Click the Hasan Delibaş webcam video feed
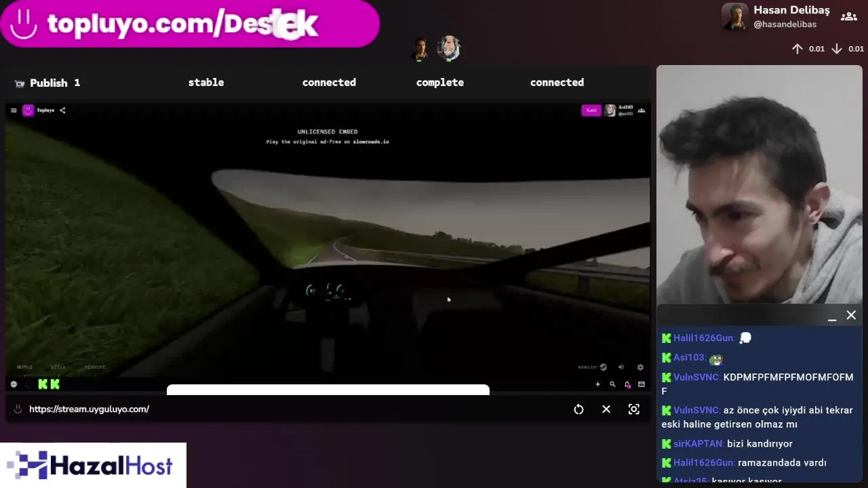This screenshot has height=488, width=868. pyautogui.click(x=759, y=185)
